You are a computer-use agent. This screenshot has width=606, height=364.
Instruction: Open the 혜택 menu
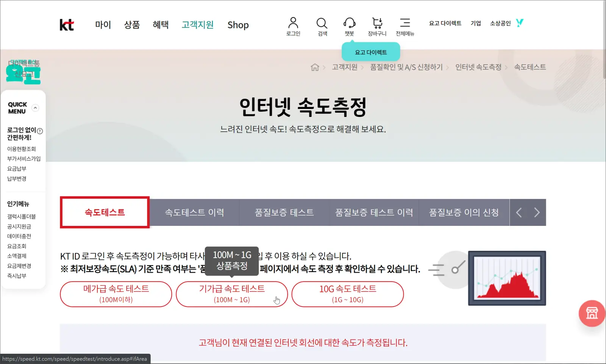pyautogui.click(x=161, y=25)
